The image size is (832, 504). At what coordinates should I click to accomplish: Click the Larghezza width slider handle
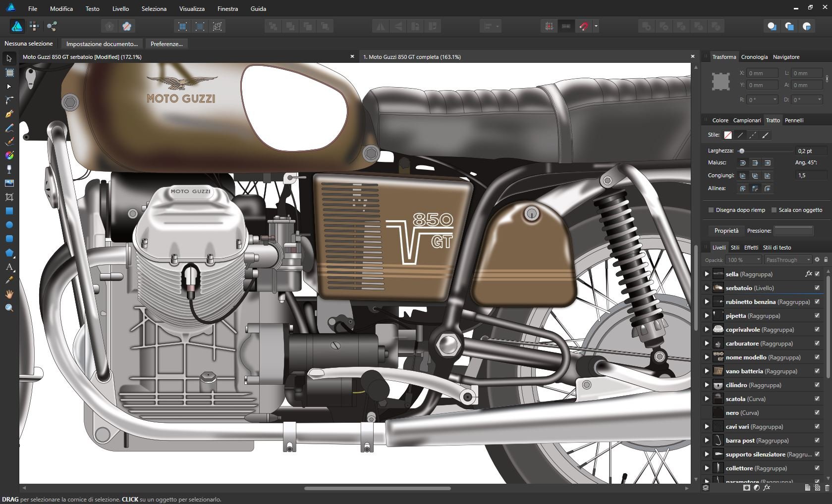741,151
